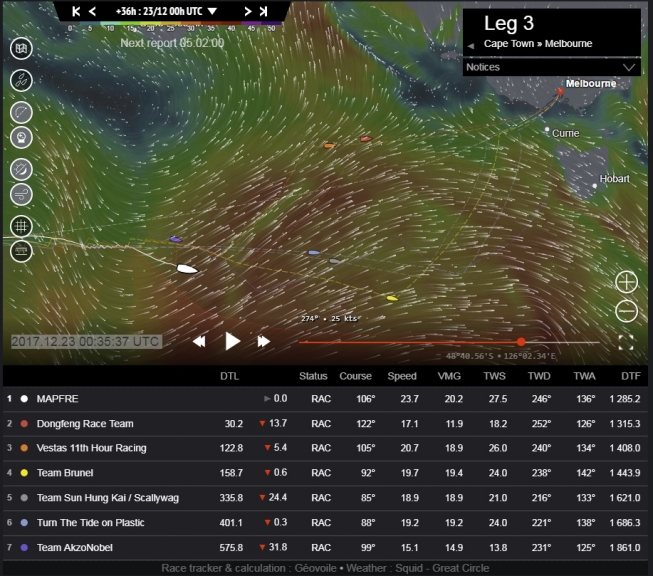Click the white MAPFRE boat on the map
Viewport: 653px width, 576px height.
coord(187,269)
